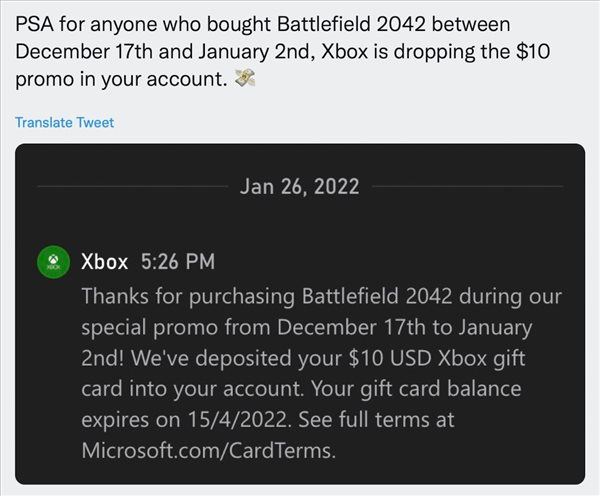The image size is (600, 496).
Task: Click the 'card into your account' line
Action: [301, 389]
